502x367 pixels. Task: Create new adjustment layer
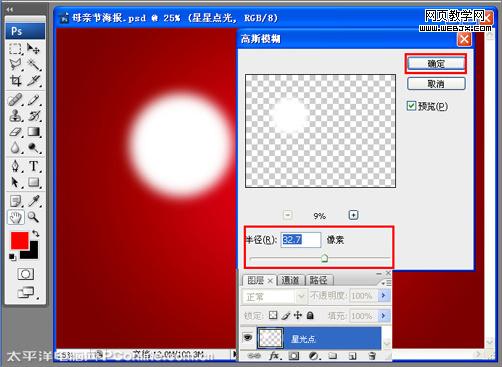(x=314, y=356)
